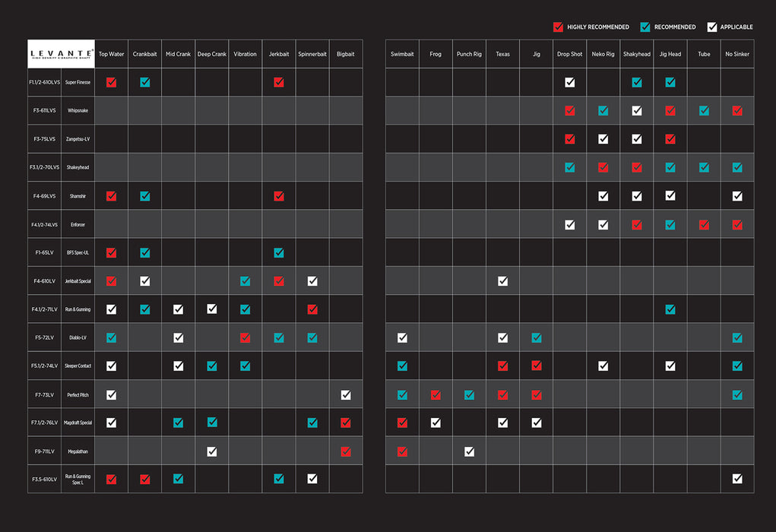This screenshot has height=532, width=776.
Task: Toggle Super Finesse Top Water checkbox
Action: 112,82
